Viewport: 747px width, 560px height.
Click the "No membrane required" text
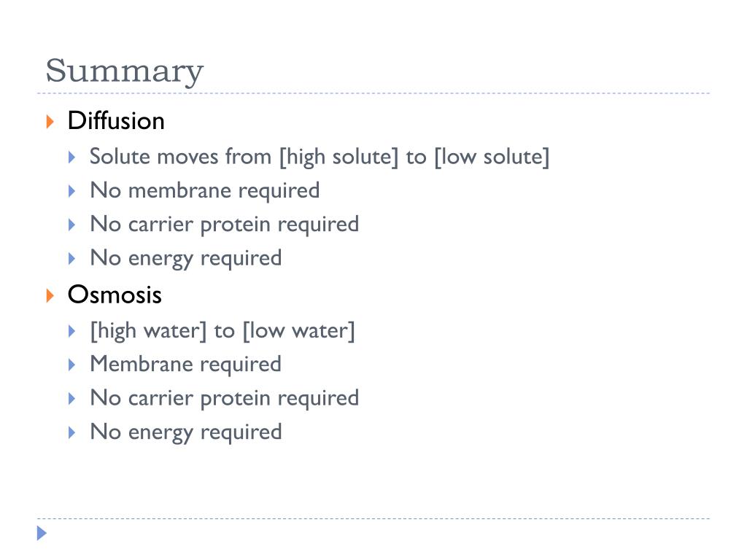204,190
